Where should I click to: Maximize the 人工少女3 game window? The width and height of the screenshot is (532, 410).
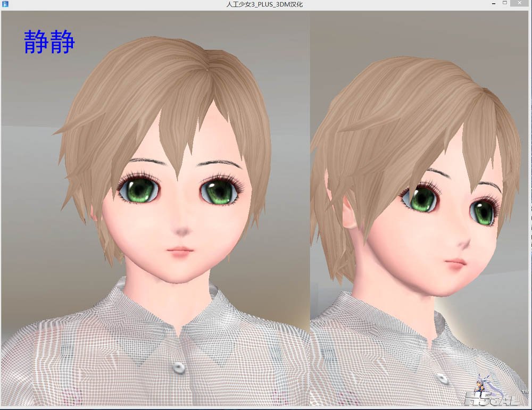pyautogui.click(x=505, y=4)
